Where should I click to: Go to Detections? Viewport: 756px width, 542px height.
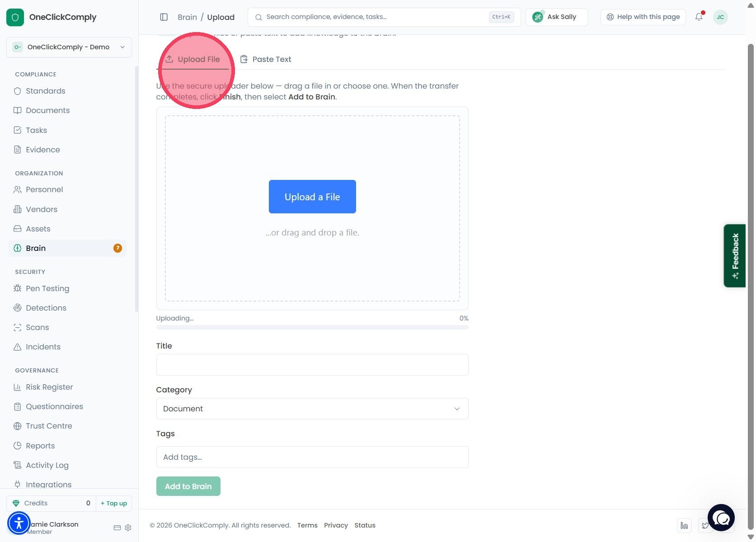coord(46,308)
